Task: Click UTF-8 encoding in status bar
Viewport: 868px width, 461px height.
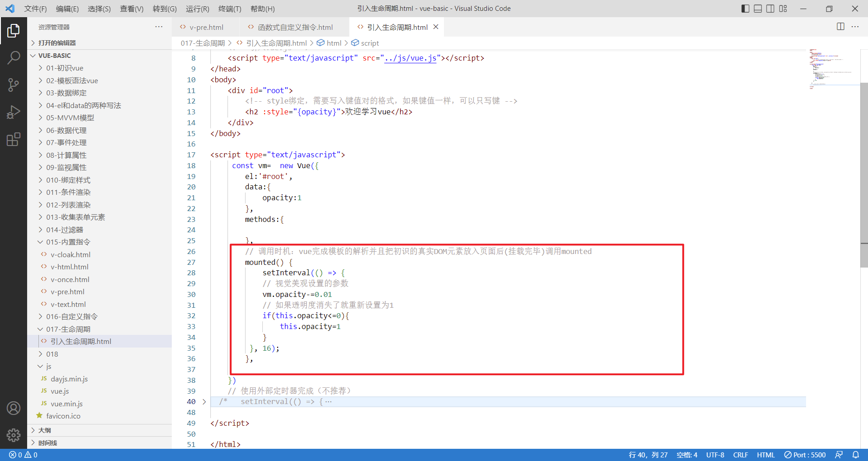Action: click(715, 455)
